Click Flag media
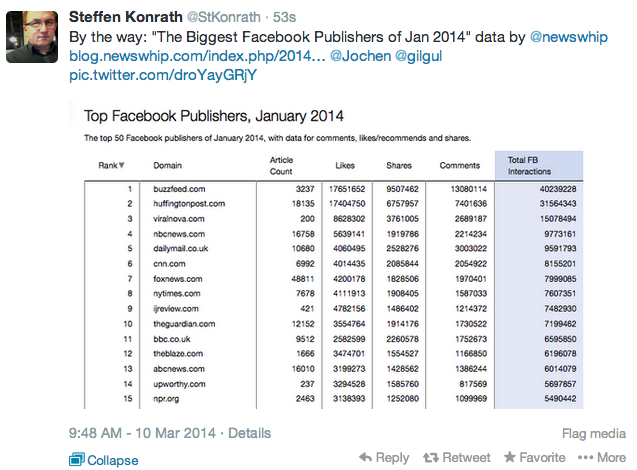 point(594,433)
